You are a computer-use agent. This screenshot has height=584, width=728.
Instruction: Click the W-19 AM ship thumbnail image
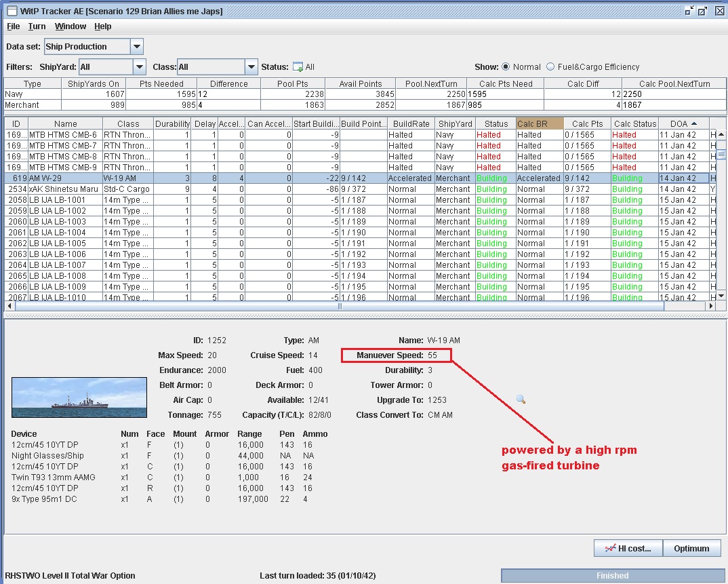pos(79,397)
